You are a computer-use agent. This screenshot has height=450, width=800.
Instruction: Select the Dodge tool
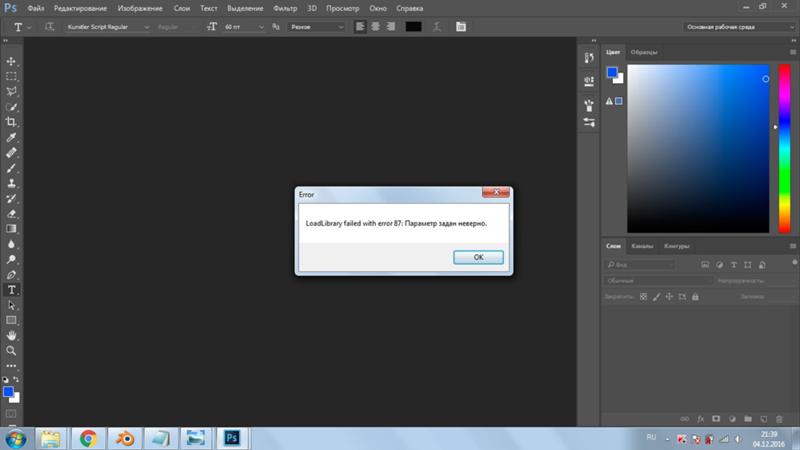click(x=11, y=259)
